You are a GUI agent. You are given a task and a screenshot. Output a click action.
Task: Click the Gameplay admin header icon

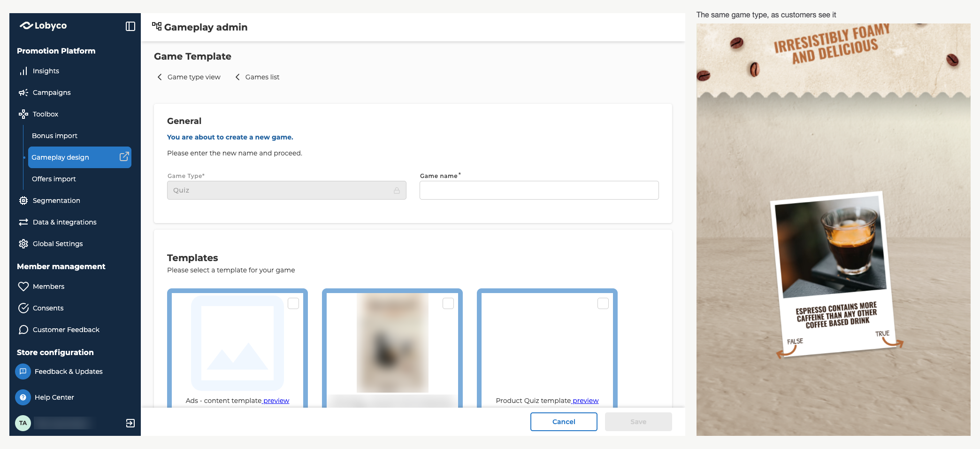click(157, 26)
